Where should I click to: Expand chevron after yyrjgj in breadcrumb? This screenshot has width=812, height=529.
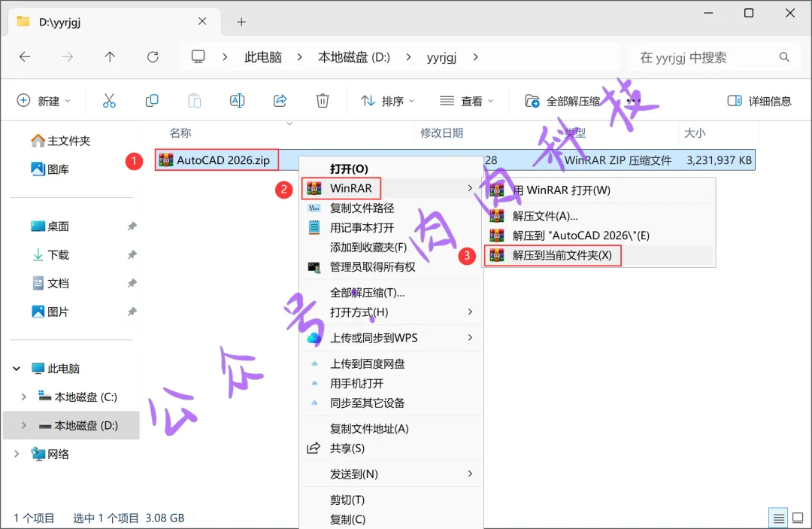[475, 57]
